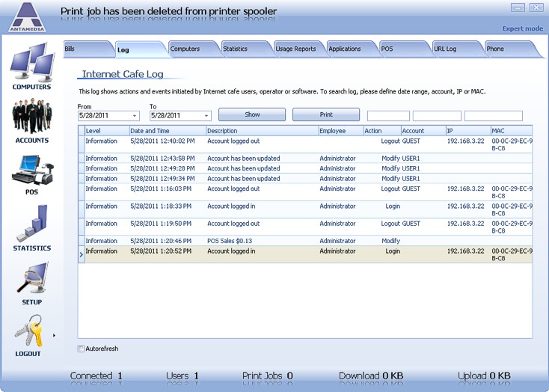Switch to the Bills tab
Viewport: 549px width, 392px height.
[88, 49]
